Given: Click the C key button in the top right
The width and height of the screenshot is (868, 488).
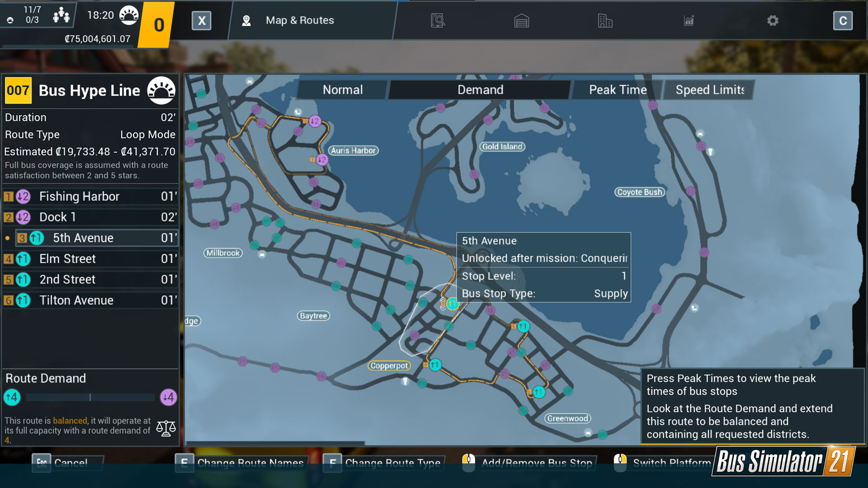Looking at the screenshot, I should coord(842,21).
